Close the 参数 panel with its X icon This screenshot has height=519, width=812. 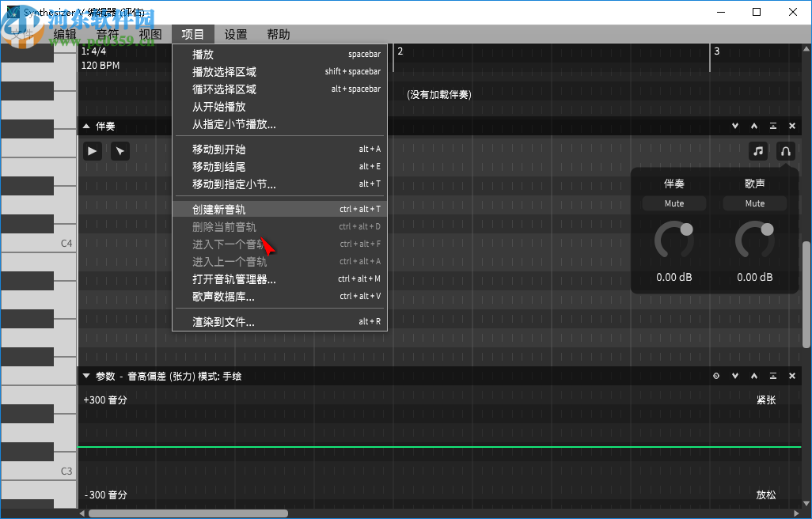(x=791, y=376)
